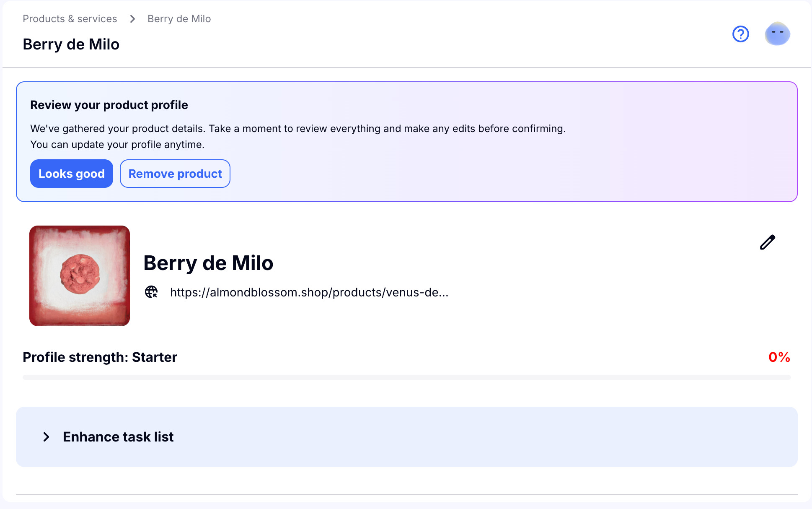
Task: Go to Products & services breadcrumb
Action: click(x=70, y=19)
